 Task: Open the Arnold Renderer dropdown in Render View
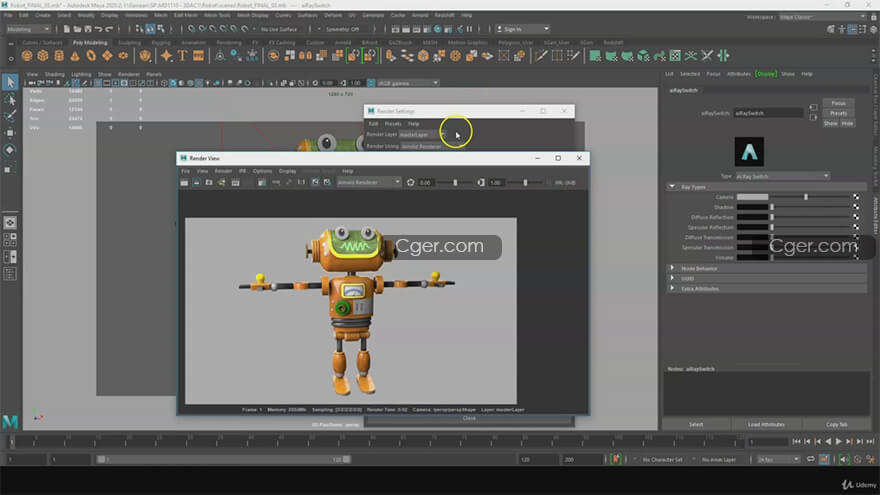(x=369, y=182)
